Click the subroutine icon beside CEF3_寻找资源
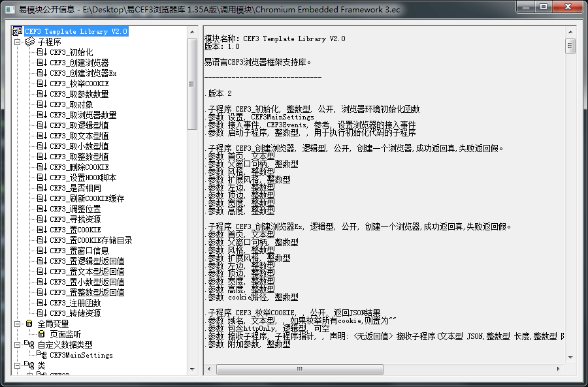Image resolution: width=588 pixels, height=387 pixels. [42, 219]
